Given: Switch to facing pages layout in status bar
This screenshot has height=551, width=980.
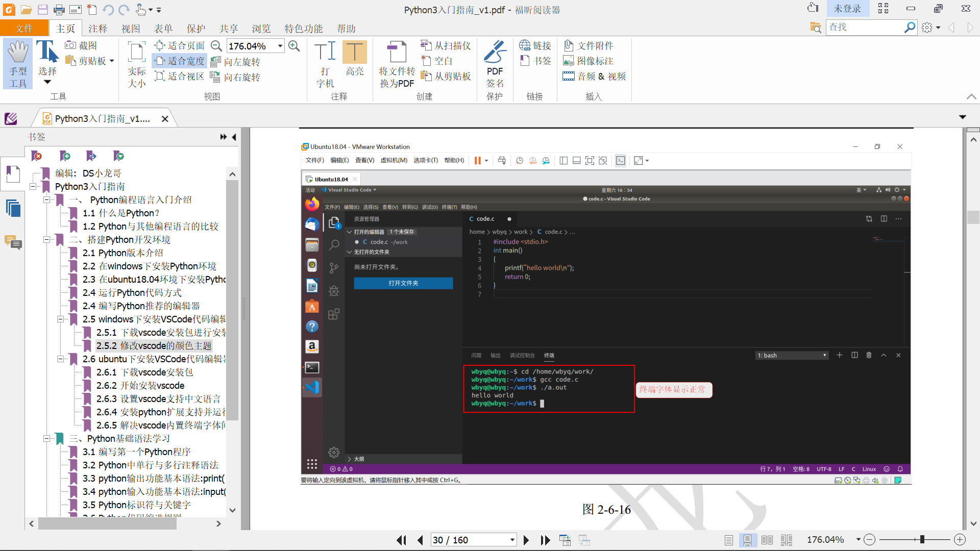Looking at the screenshot, I should click(767, 540).
